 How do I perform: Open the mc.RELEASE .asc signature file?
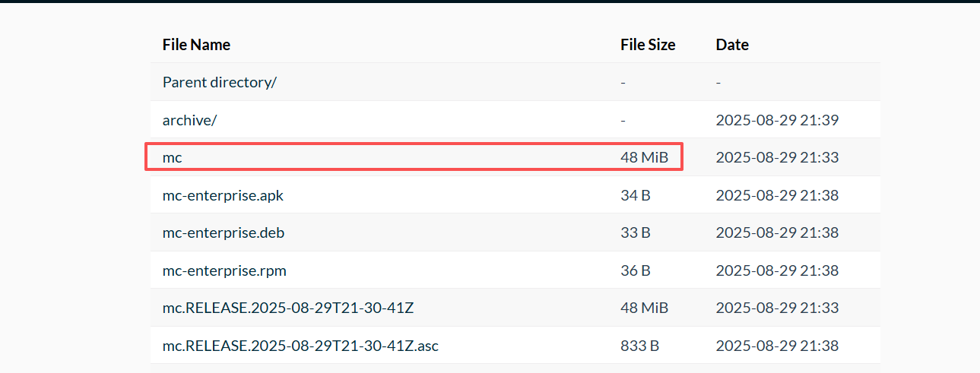300,346
